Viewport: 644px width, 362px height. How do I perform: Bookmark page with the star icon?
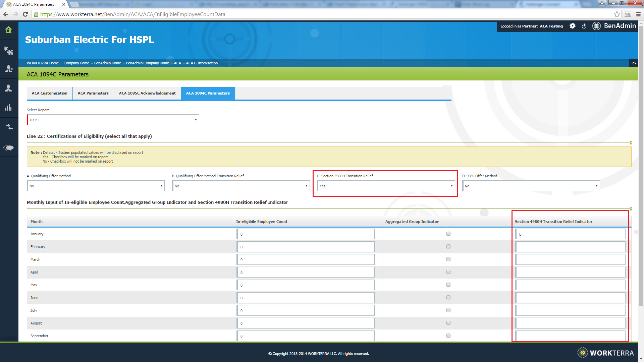617,14
